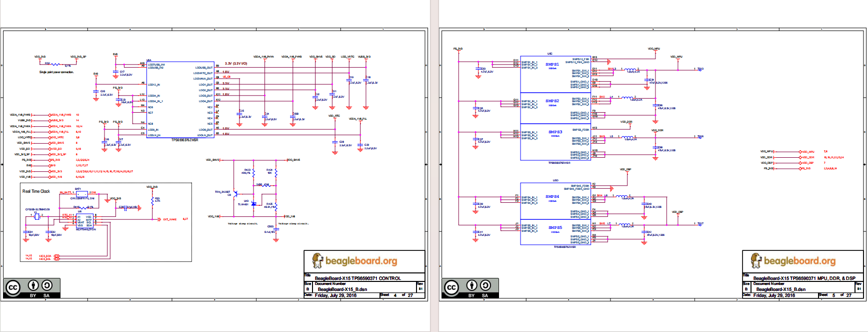This screenshot has height=332, width=868.
Task: Select the 'BeagleBoard-X15 TPS6590371 MPU, DDR, & DSP' title
Action: click(804, 278)
